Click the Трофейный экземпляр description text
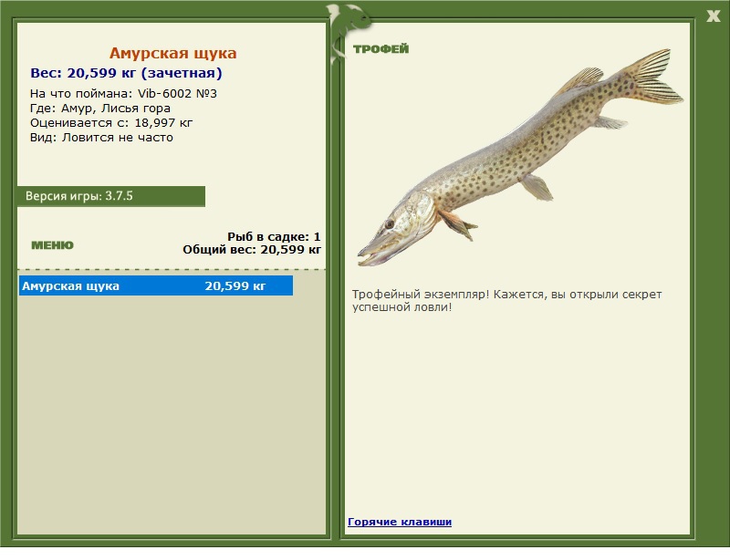Screen dimensions: 730x560 [506, 301]
